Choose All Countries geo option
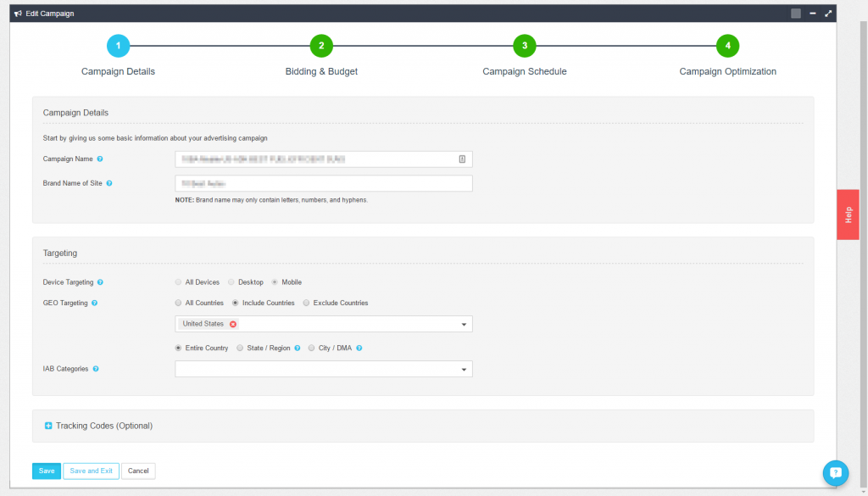868x496 pixels. coord(178,304)
